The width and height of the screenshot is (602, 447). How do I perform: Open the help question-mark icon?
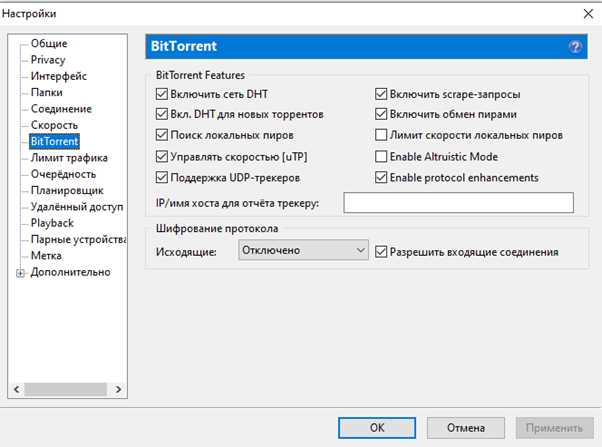click(575, 47)
